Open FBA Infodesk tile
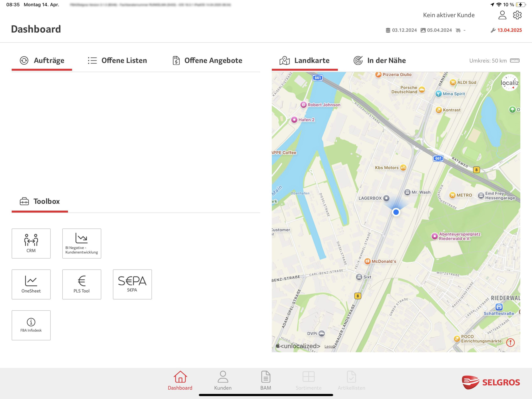 click(x=31, y=325)
